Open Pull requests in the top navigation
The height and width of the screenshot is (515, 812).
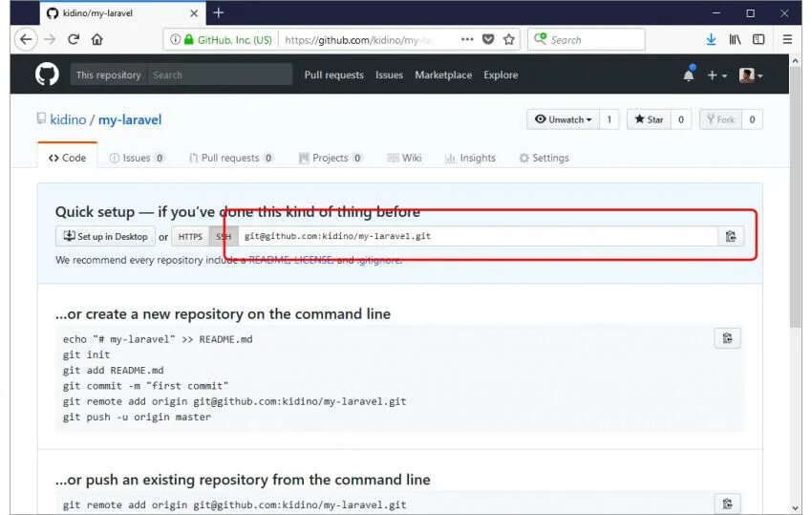334,75
